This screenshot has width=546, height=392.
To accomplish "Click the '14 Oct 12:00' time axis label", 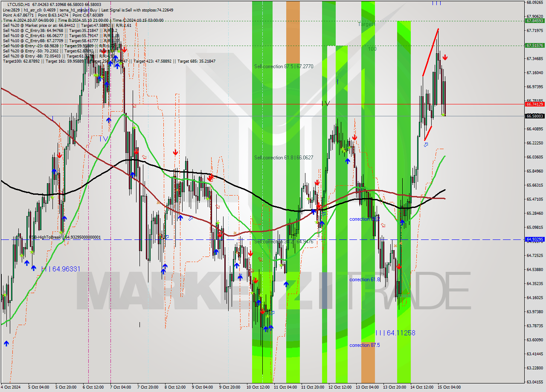I will coord(422,387).
